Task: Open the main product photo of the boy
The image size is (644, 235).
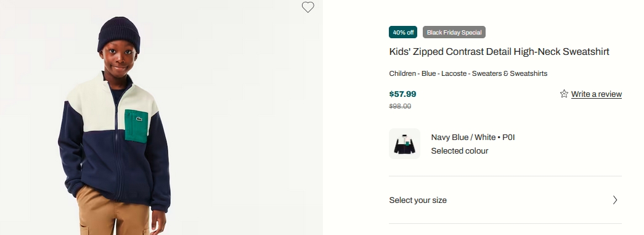Action: click(161, 117)
